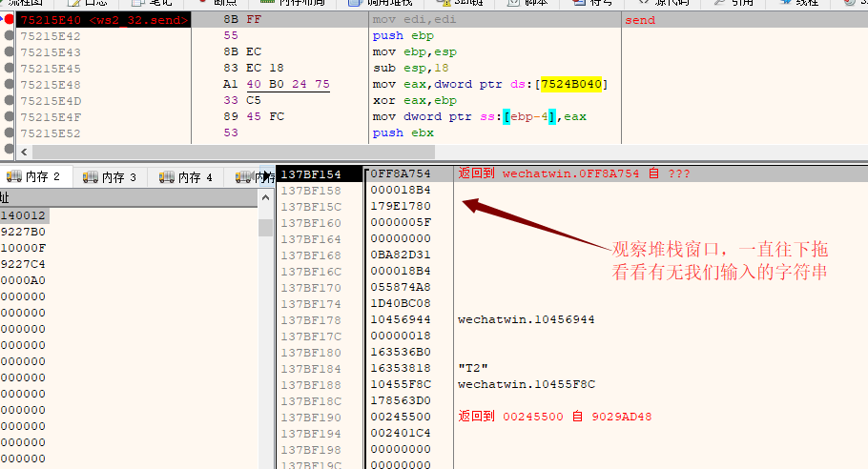Select the 75215E40 <ws2_32.send> address row

[104, 20]
